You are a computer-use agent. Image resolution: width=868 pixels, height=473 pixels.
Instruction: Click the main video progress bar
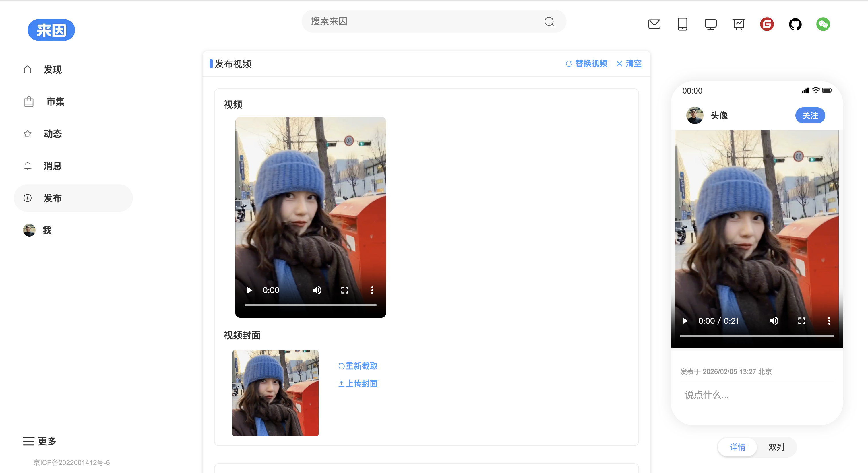310,305
